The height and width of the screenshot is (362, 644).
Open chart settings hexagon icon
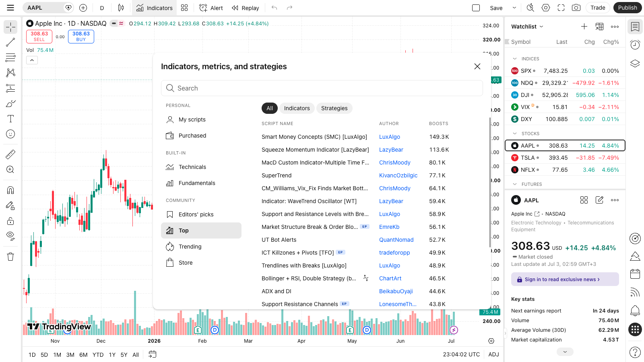coord(546,8)
